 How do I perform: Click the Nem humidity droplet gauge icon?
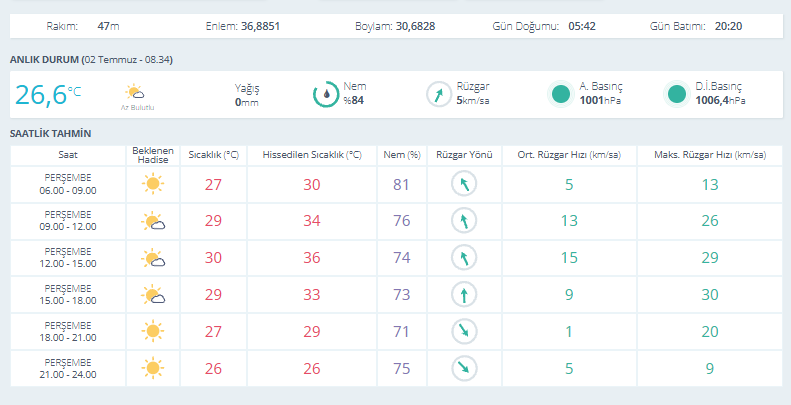tap(326, 94)
